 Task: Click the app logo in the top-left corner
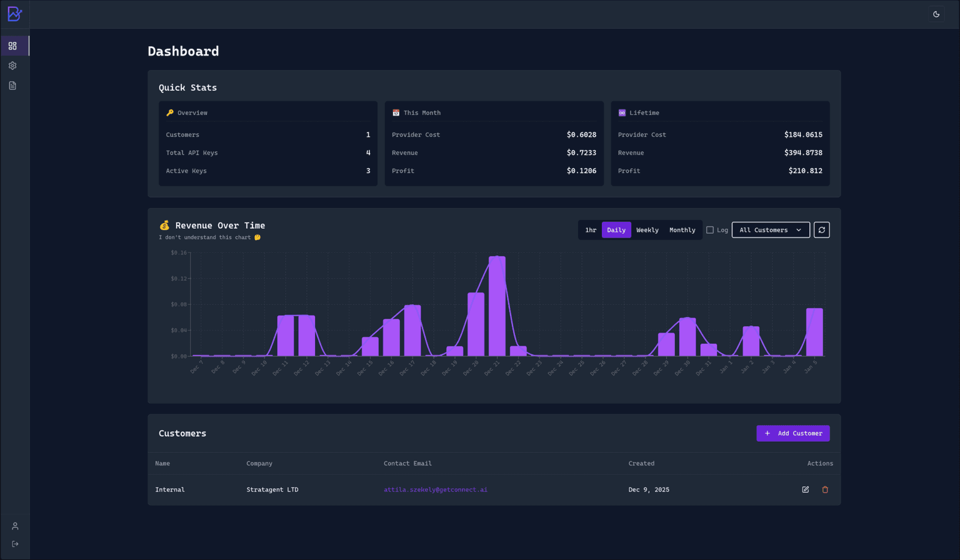click(x=14, y=14)
